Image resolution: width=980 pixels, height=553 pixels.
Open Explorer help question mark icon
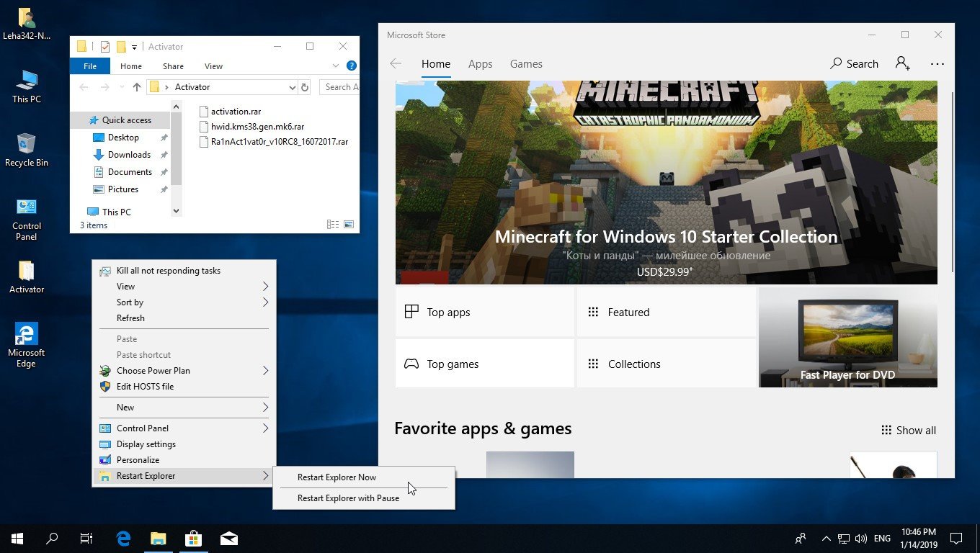pyautogui.click(x=352, y=66)
